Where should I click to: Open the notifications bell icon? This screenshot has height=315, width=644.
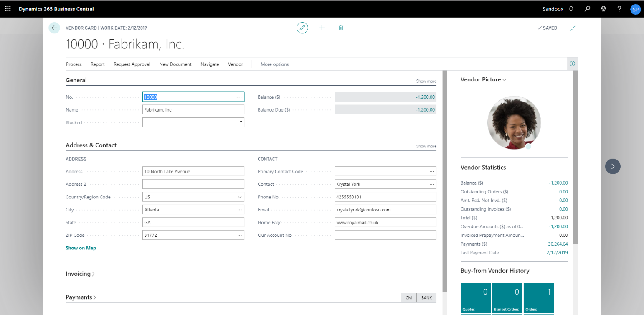[x=571, y=9]
